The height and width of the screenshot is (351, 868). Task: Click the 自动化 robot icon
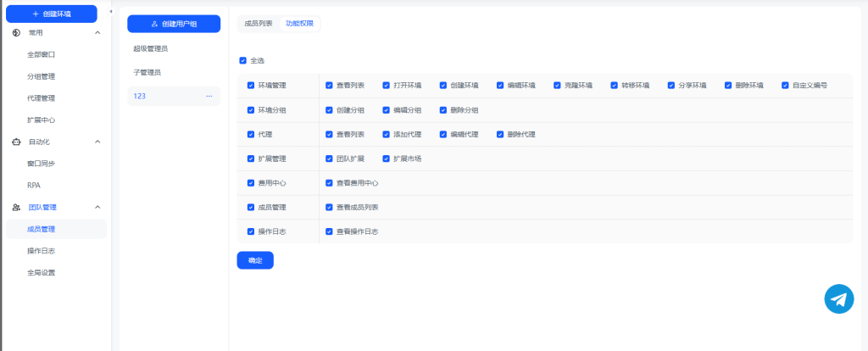17,142
